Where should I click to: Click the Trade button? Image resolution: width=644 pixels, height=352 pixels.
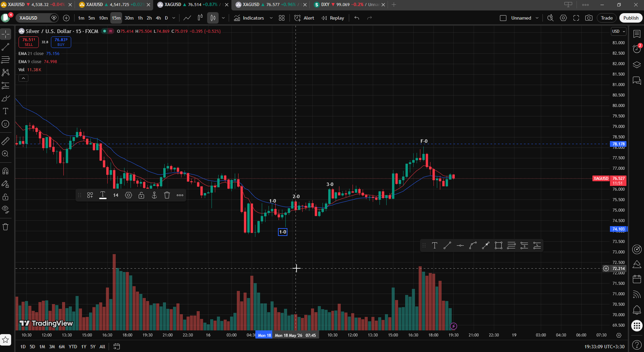point(607,18)
